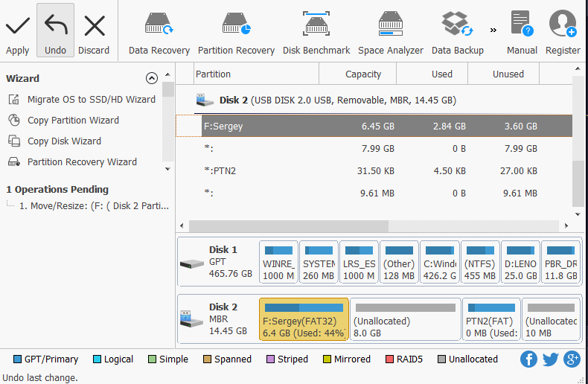Screen dimensions: 588x384
Task: Select the WINRE_ partition block
Action: tap(278, 262)
